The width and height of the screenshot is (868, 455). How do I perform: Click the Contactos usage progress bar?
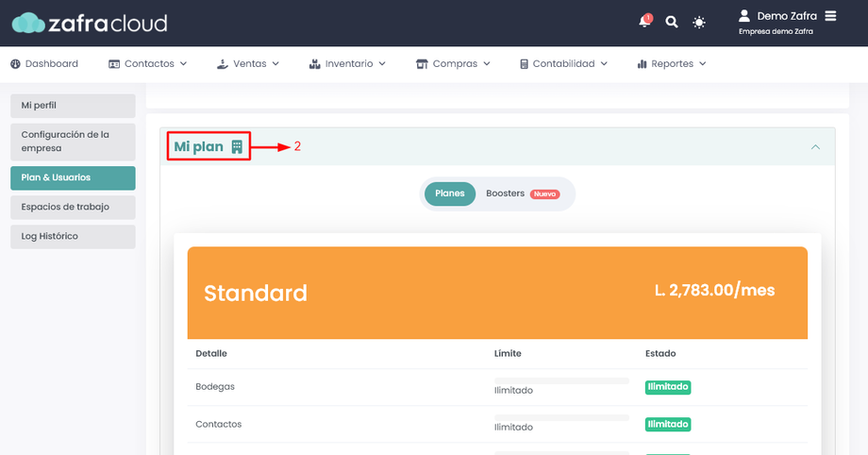[x=561, y=418]
